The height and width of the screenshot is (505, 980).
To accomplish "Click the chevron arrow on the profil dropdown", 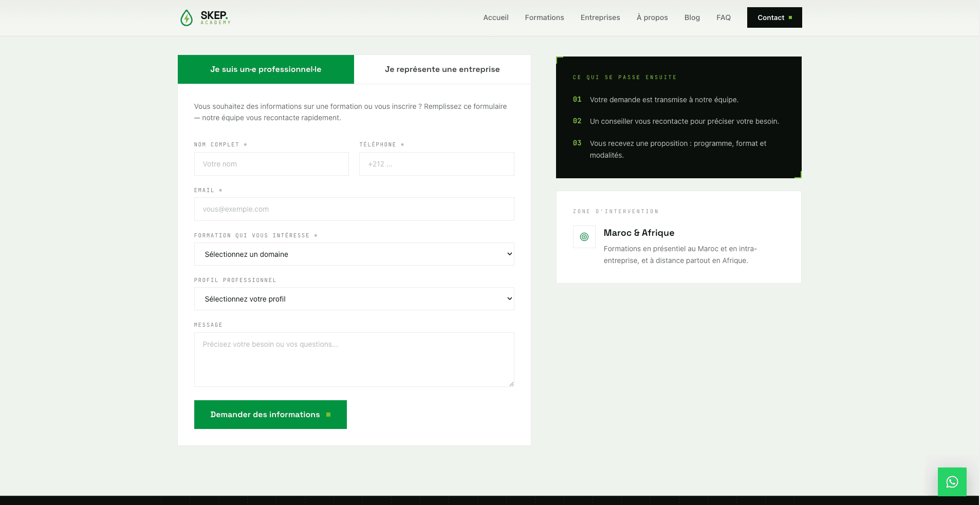I will pyautogui.click(x=510, y=298).
